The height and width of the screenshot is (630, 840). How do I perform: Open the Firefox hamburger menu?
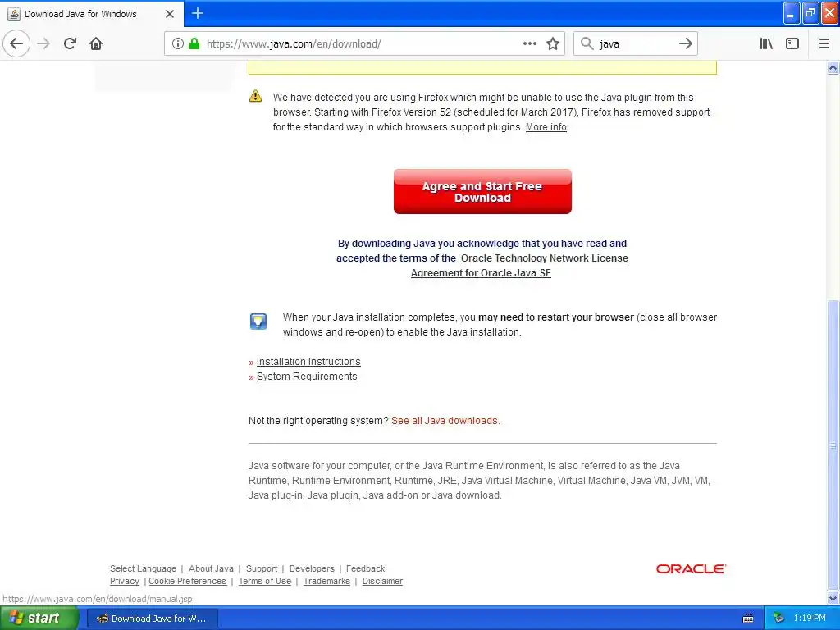point(824,44)
